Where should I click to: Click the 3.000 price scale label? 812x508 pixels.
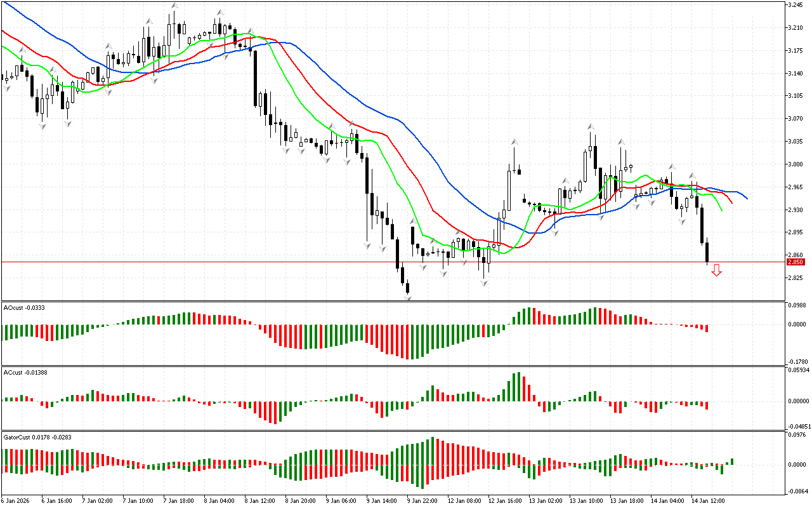tap(795, 164)
